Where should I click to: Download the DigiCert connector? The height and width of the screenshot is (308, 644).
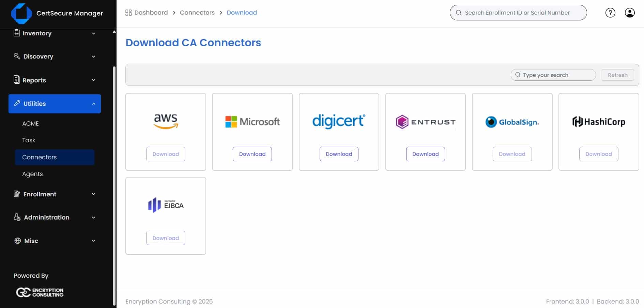pyautogui.click(x=339, y=154)
